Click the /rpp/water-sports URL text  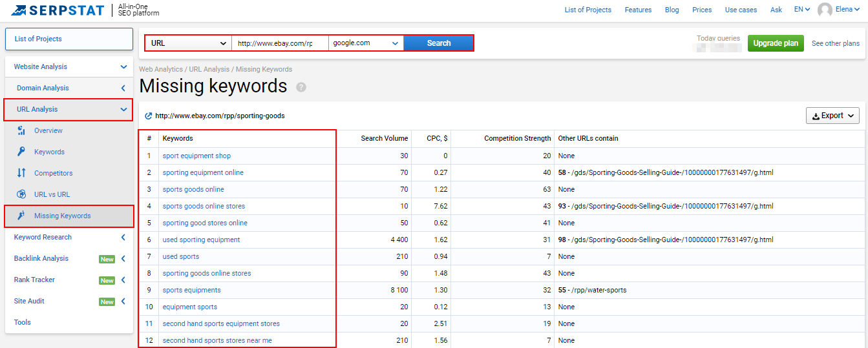click(x=598, y=290)
